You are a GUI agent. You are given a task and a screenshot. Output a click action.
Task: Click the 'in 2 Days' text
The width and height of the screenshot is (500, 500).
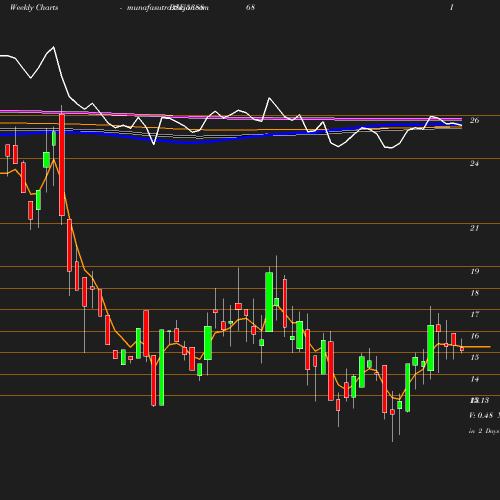click(484, 431)
